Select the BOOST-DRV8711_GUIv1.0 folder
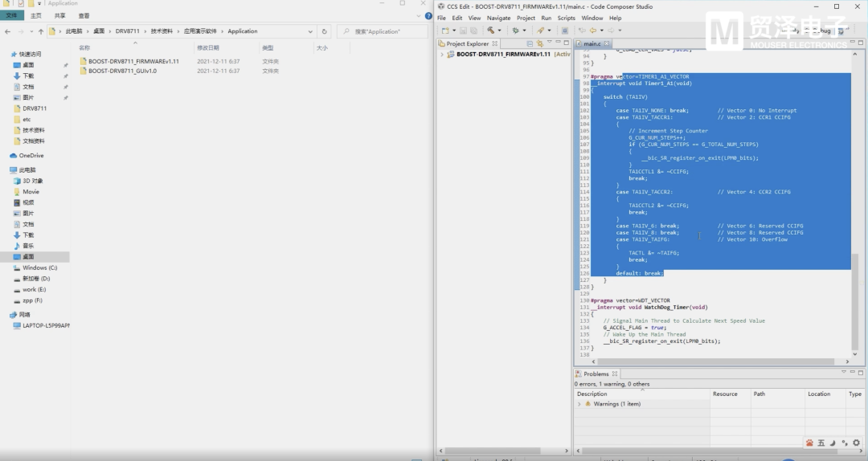Image resolution: width=868 pixels, height=461 pixels. click(x=122, y=71)
